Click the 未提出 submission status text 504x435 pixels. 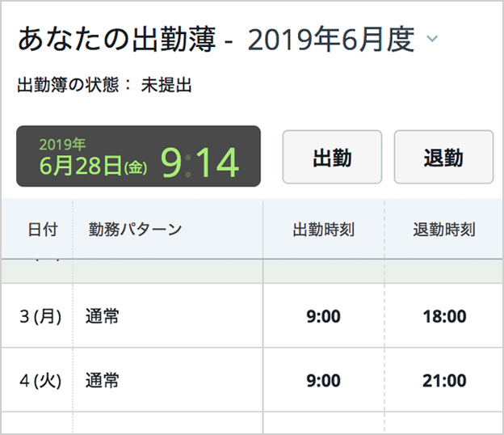pyautogui.click(x=166, y=85)
